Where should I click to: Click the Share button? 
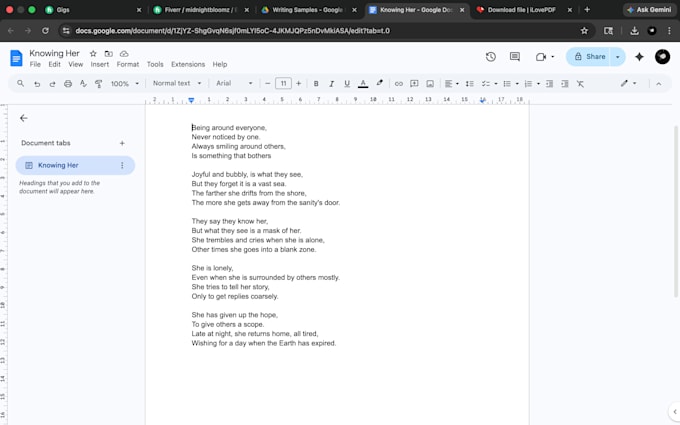click(589, 57)
